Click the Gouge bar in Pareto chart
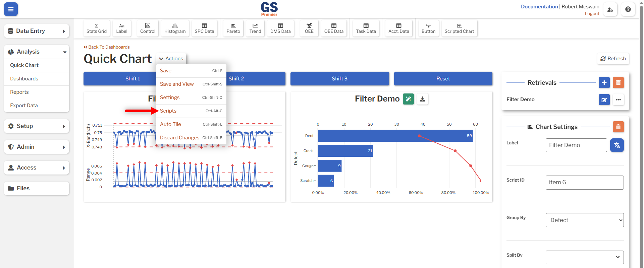This screenshot has width=644, height=268. 329,166
